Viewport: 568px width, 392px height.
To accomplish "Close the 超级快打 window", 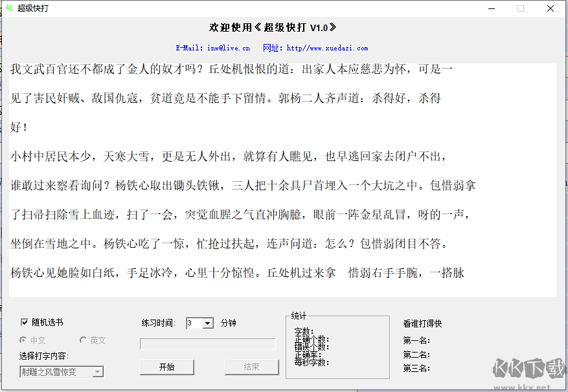I will click(551, 8).
